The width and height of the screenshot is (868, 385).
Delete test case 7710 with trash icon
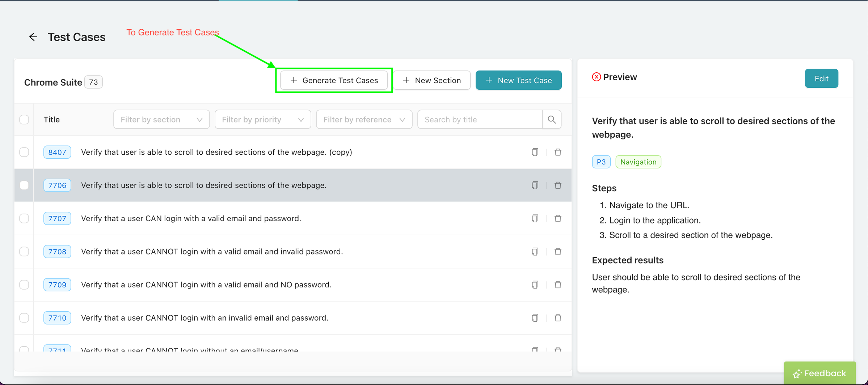coord(558,318)
